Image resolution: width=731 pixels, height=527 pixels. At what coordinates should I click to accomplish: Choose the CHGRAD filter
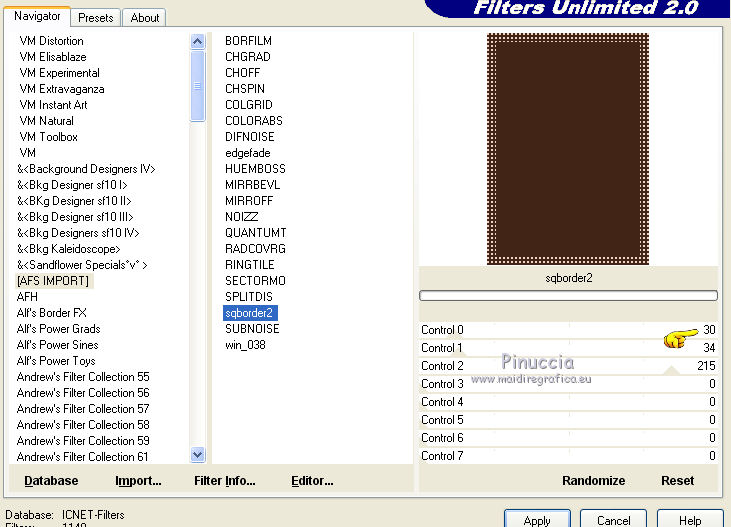pyautogui.click(x=248, y=57)
